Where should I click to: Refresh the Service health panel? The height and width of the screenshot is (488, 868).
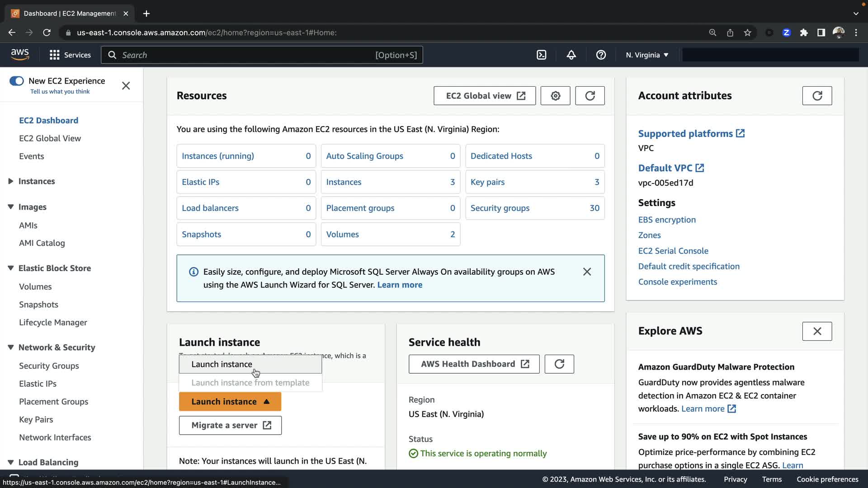(559, 364)
